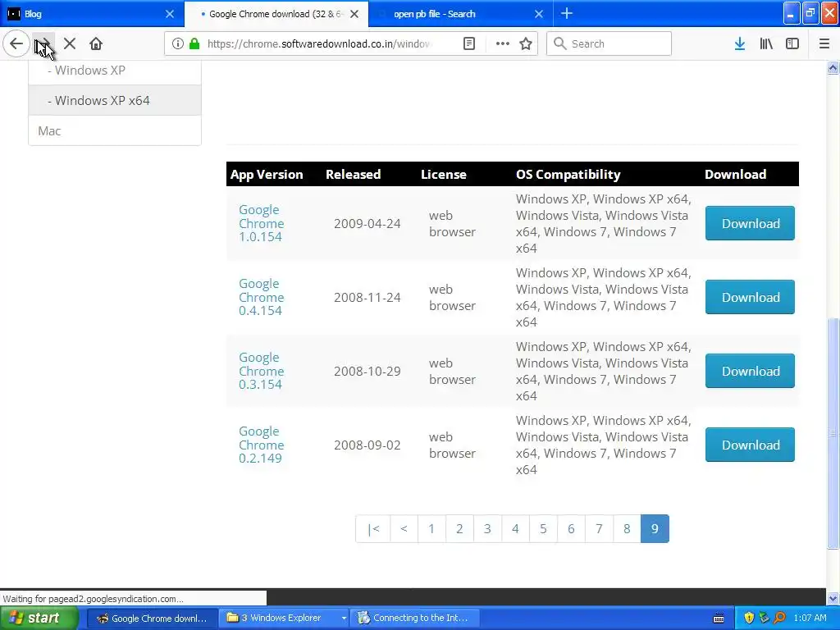Viewport: 840px width, 630px height.
Task: Expand Windows Explorer taskbar group dropdown arrow
Action: pyautogui.click(x=344, y=618)
